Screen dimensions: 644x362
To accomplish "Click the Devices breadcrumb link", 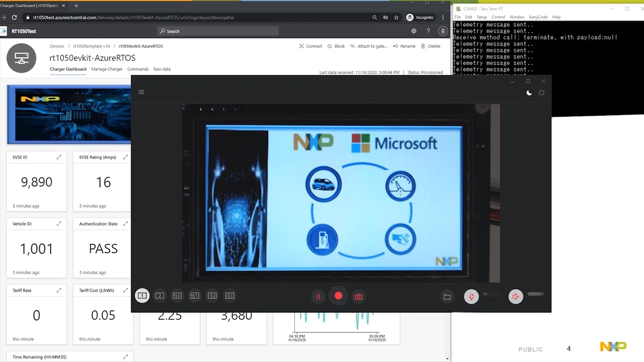I will coord(57,46).
